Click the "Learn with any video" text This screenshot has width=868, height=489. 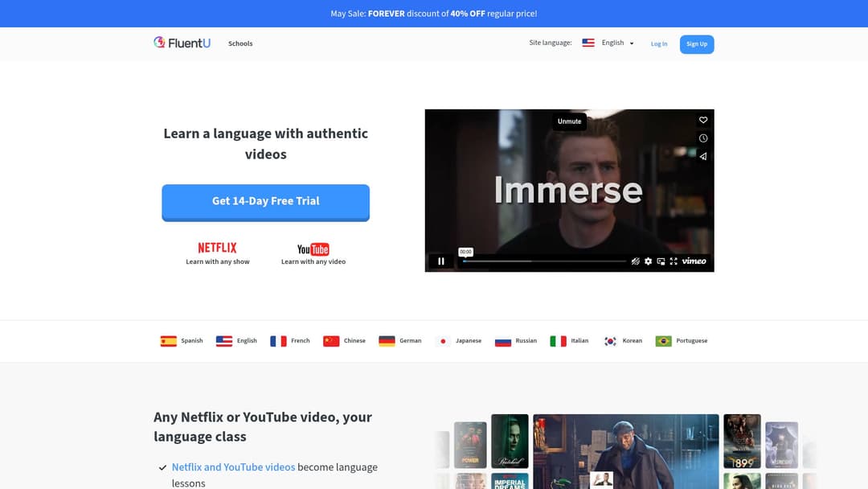313,261
